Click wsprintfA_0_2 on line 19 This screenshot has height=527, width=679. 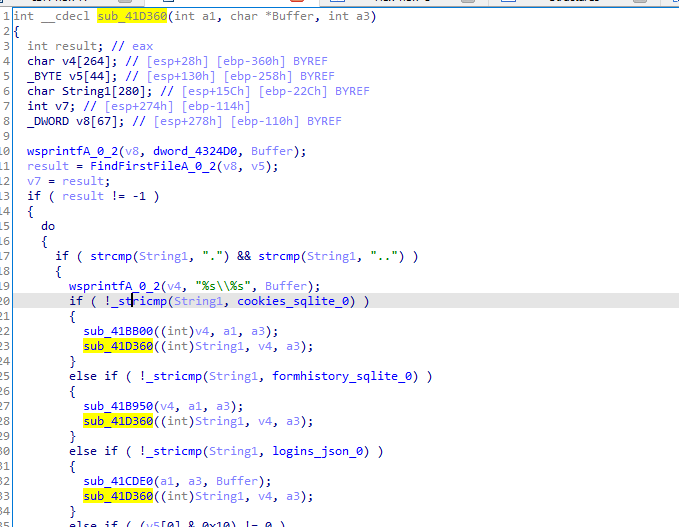click(114, 286)
